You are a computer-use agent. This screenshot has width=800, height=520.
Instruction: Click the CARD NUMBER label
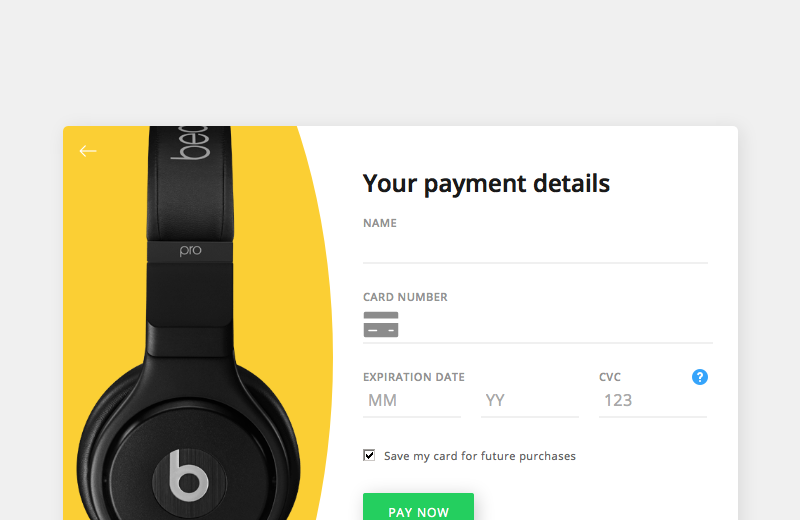405,297
